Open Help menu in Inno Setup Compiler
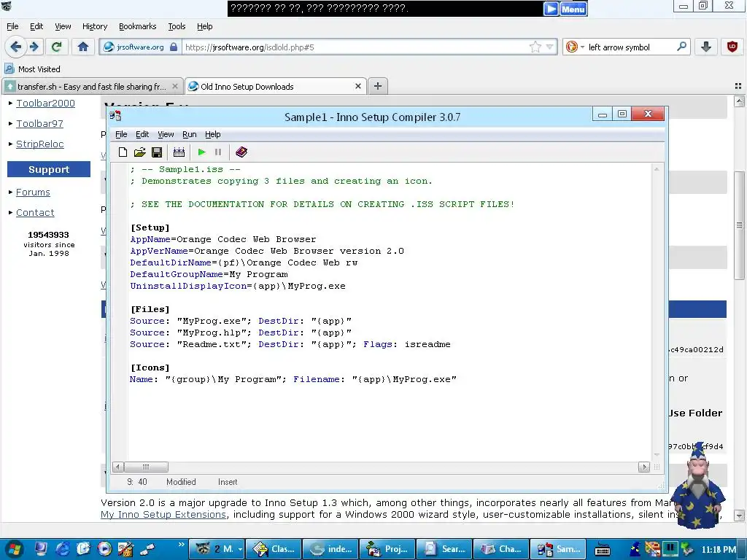This screenshot has width=747, height=560. (x=212, y=134)
